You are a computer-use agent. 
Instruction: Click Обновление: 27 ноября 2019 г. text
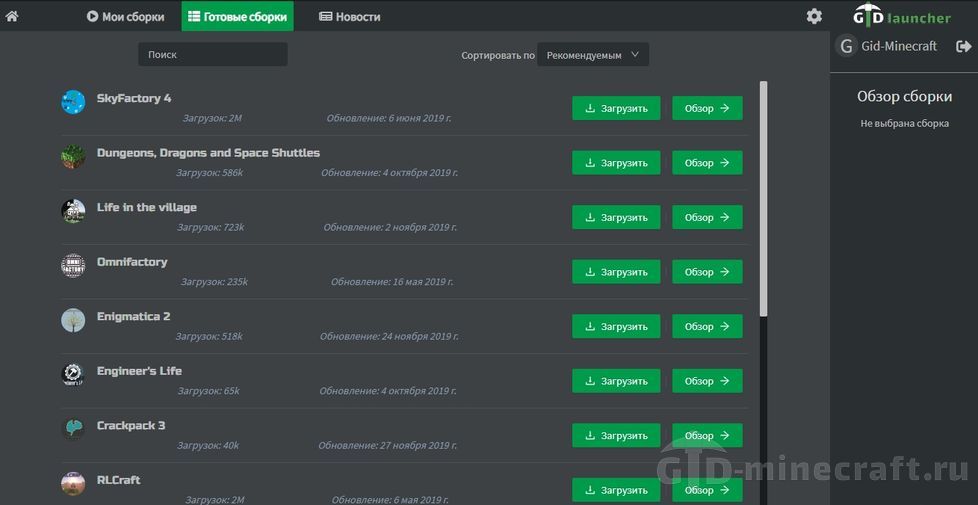pos(388,445)
